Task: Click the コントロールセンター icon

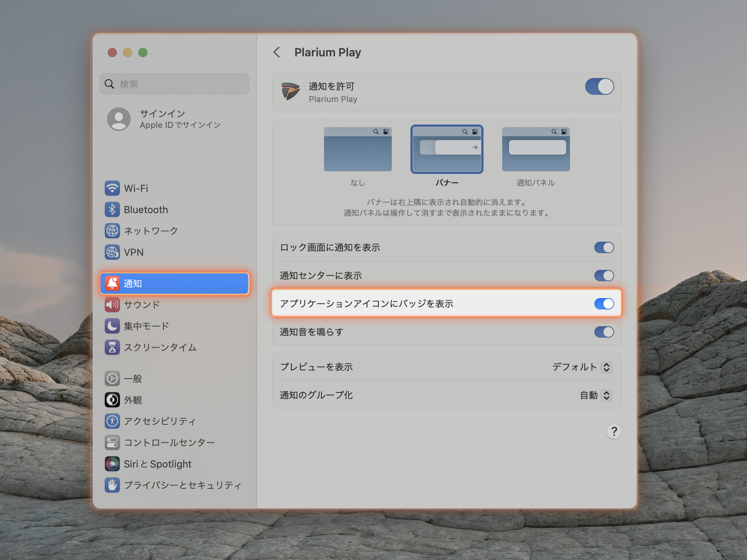Action: pos(112,442)
